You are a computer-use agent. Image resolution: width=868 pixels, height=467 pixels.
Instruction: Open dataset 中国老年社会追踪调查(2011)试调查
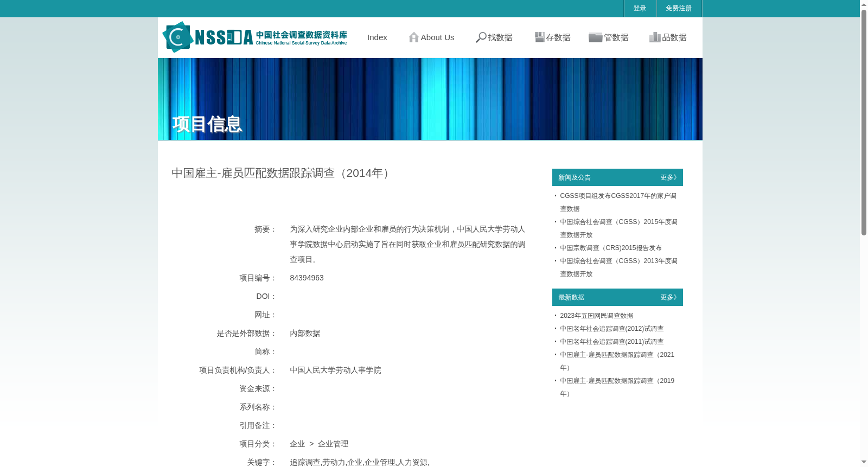(x=612, y=342)
